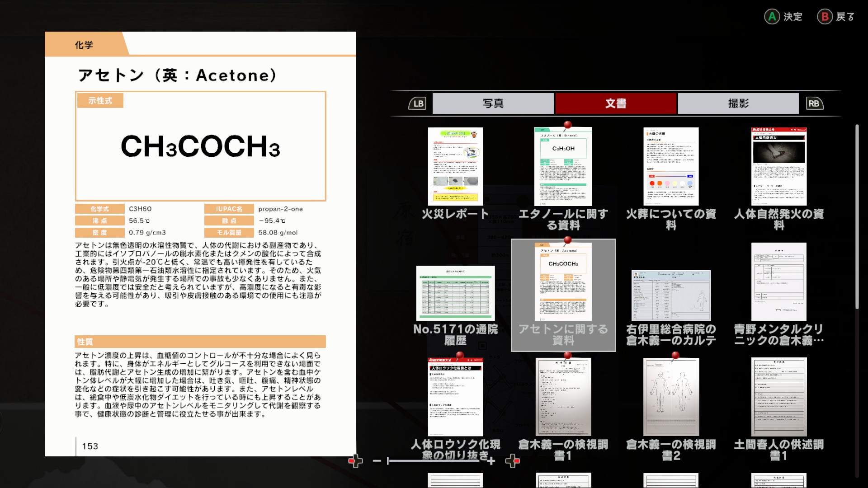Screen dimensions: 868x488
Task: Click the minus zoom icon
Action: (x=377, y=461)
